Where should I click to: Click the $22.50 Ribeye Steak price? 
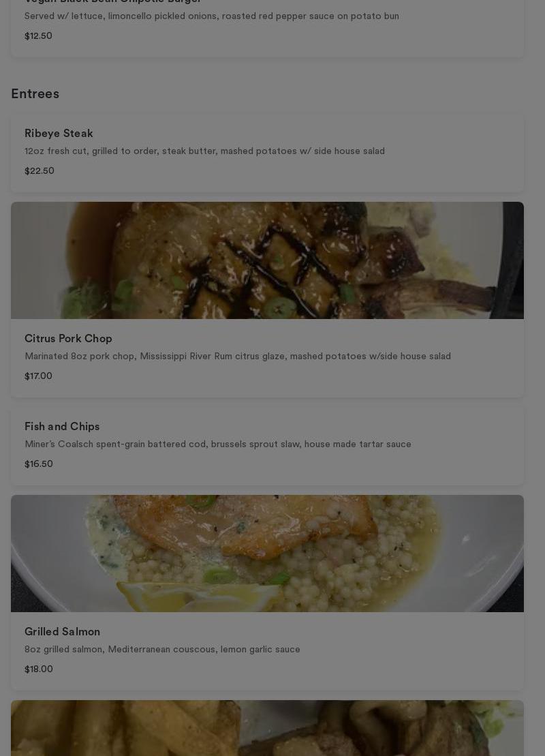point(40,170)
